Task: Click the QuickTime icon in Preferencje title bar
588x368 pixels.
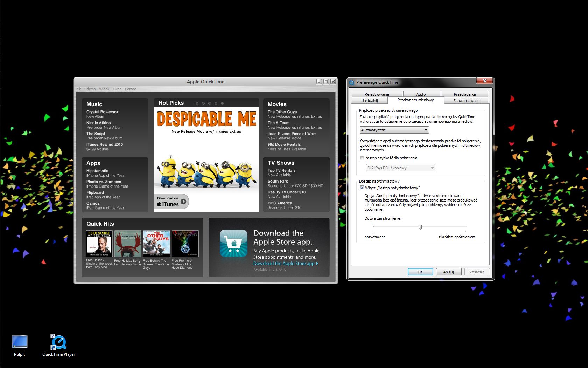Action: 352,82
